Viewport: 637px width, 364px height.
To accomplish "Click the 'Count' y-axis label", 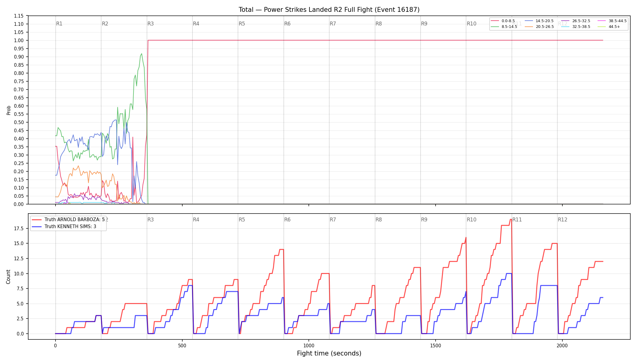I will pos(8,277).
